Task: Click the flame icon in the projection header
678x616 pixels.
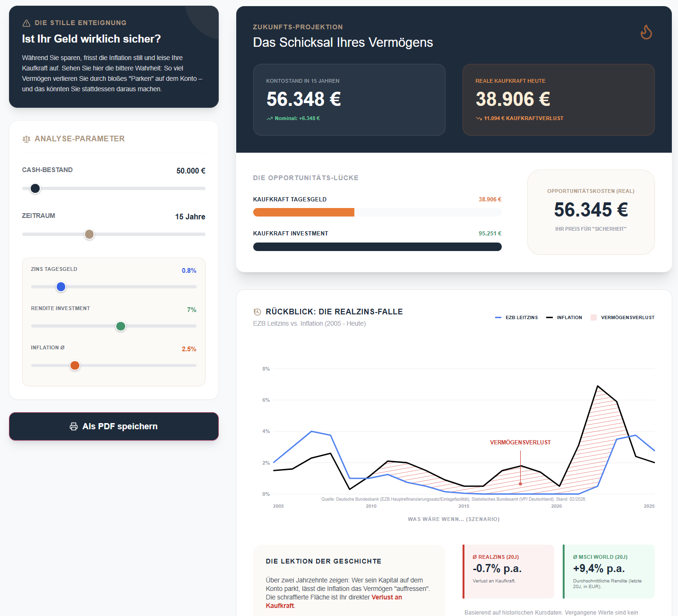Action: (x=646, y=32)
